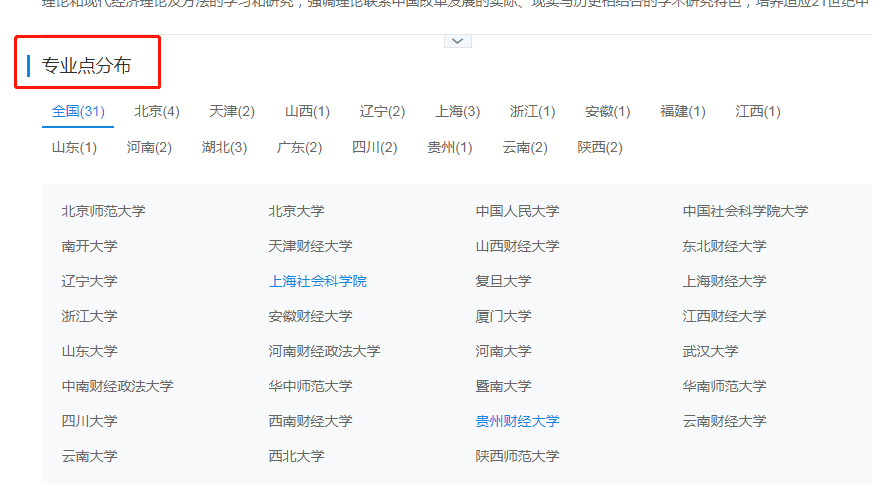Open 山西财经大学 entry
Image resolution: width=890 pixels, height=496 pixels.
click(x=518, y=246)
